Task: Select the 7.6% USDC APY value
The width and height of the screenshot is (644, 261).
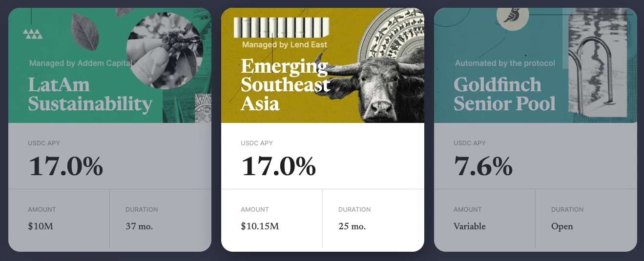Action: 483,166
